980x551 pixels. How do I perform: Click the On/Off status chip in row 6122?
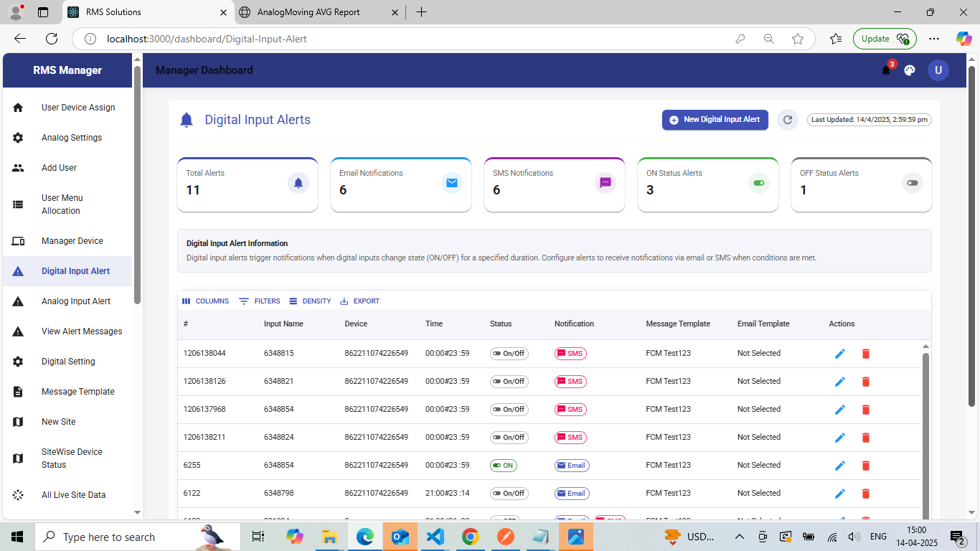pos(509,494)
